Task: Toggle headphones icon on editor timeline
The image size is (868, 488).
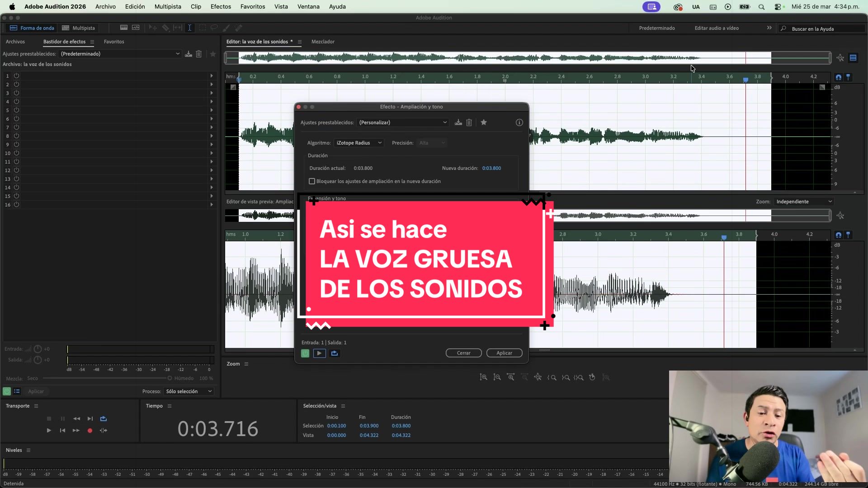Action: 839,77
